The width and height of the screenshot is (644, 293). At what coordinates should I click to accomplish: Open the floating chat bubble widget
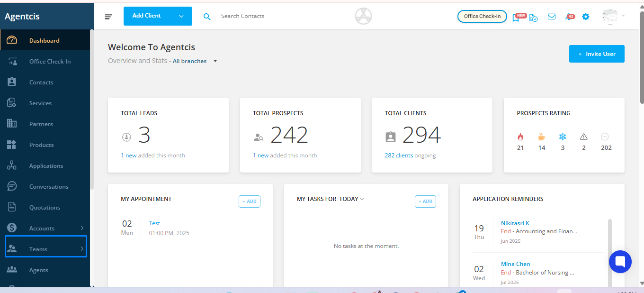pos(620,261)
